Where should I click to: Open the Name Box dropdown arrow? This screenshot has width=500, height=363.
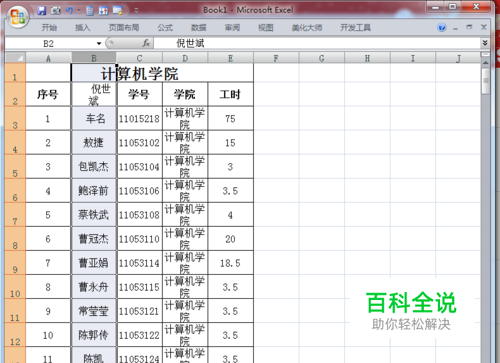99,43
